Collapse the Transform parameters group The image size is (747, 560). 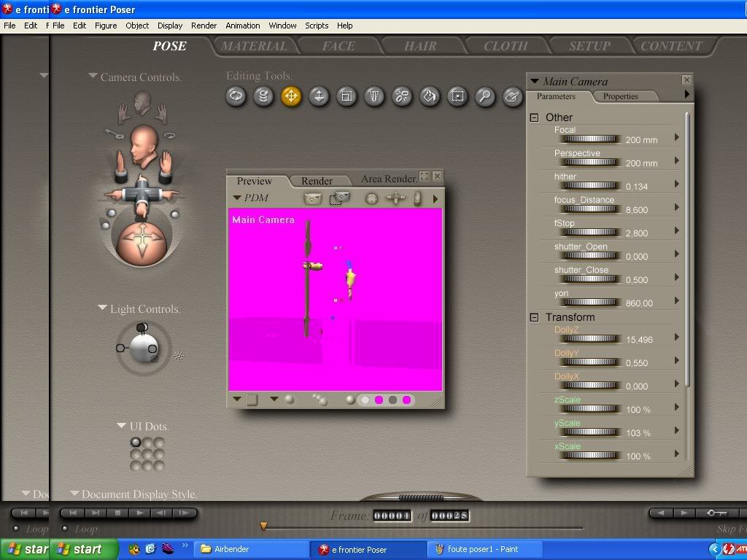click(534, 317)
